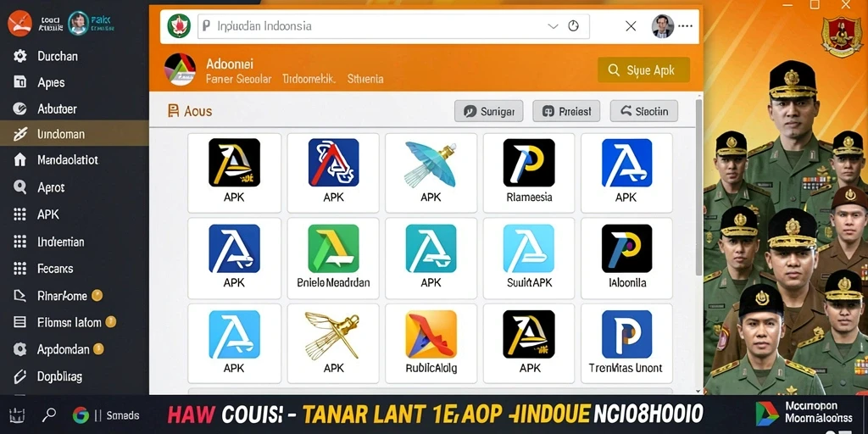
Task: Open the golden winged APK icon
Action: [333, 334]
